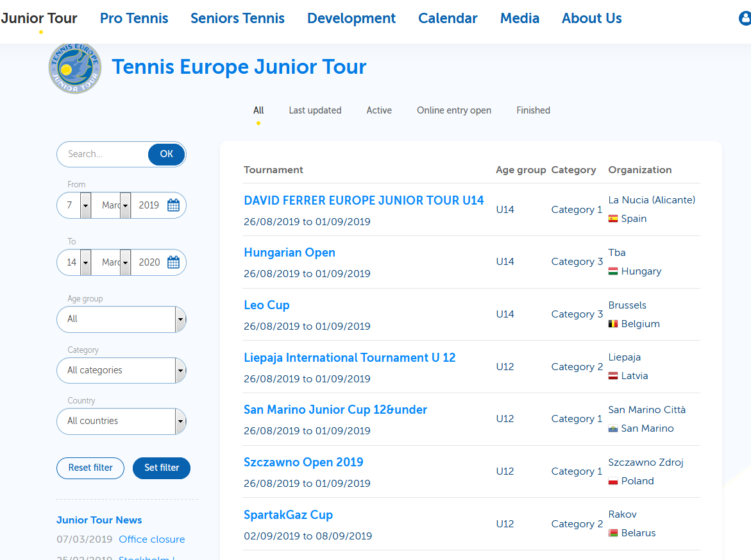The width and height of the screenshot is (751, 560).
Task: Select the All tournaments tab
Action: tap(258, 110)
